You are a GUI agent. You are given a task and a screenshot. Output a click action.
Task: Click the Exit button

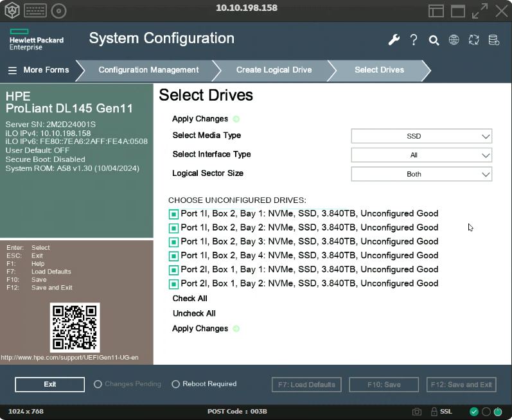[49, 385]
